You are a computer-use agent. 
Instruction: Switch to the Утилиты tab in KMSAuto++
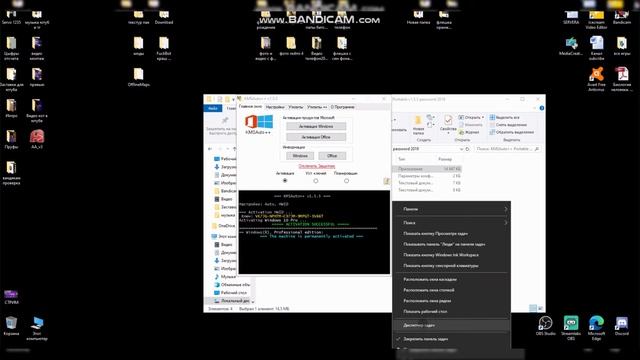click(x=296, y=107)
